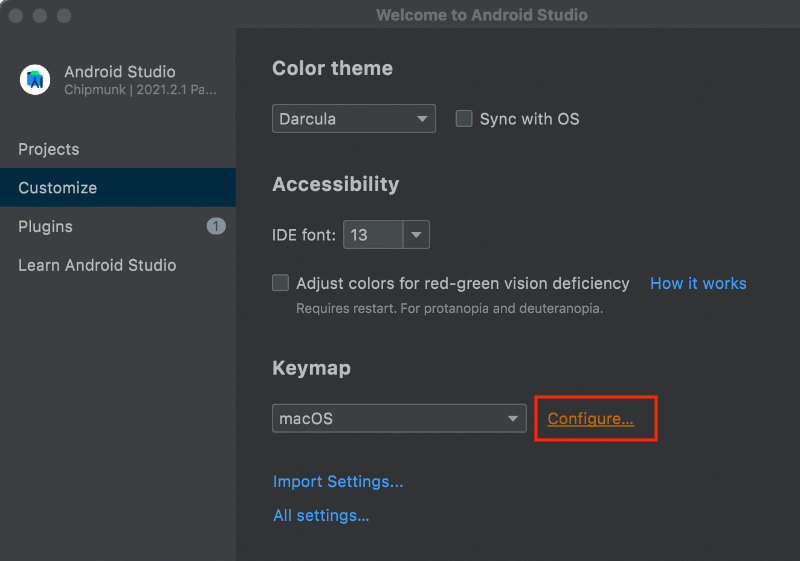Image resolution: width=800 pixels, height=561 pixels.
Task: Click the Plugins update count badge
Action: [216, 226]
